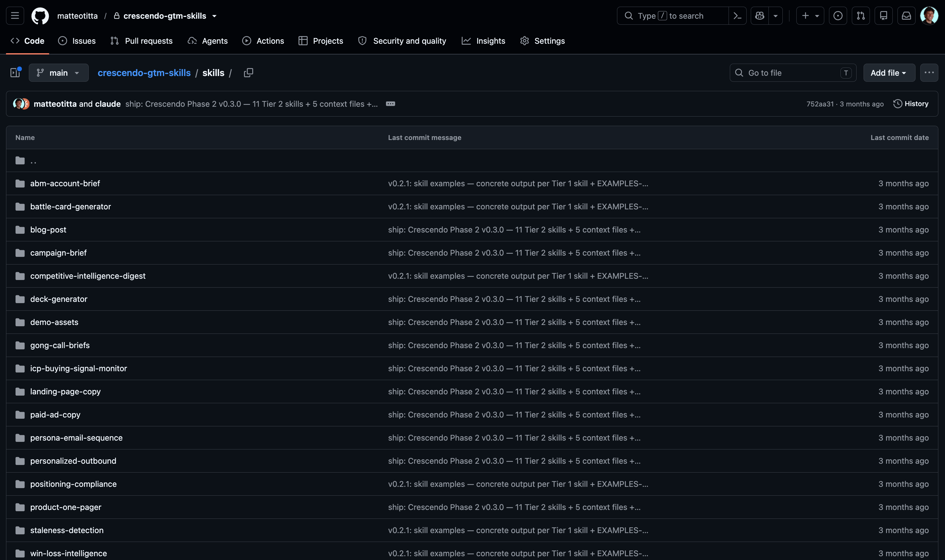Expand the commit message details ellipsis
This screenshot has height=560, width=945.
tap(390, 104)
